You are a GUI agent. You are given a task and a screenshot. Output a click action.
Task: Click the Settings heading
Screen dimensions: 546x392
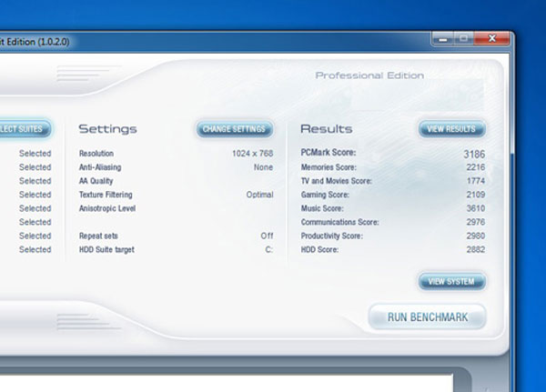pos(107,129)
